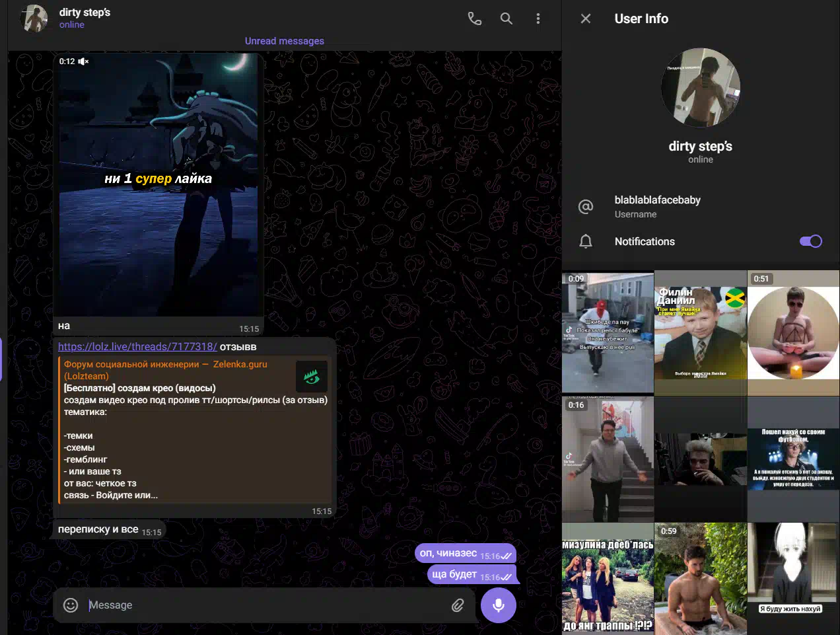Viewport: 840px width, 635px height.
Task: Start a voice call with dirty step's
Action: coord(474,19)
